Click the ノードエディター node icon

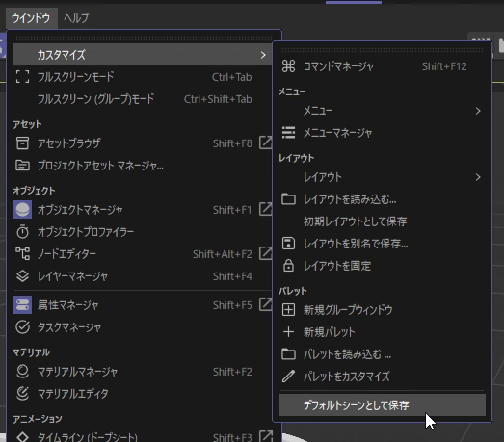(22, 254)
